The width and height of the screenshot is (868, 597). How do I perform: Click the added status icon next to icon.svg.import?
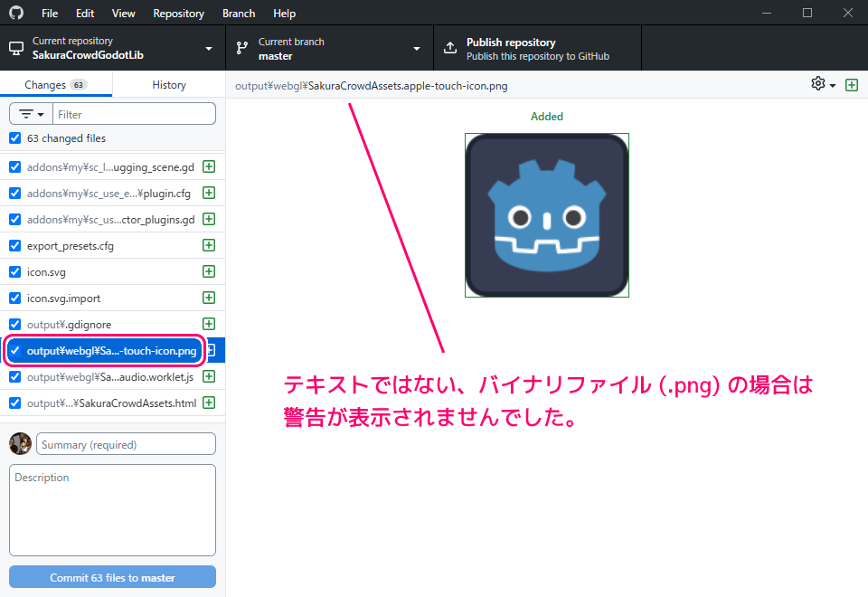tap(209, 298)
